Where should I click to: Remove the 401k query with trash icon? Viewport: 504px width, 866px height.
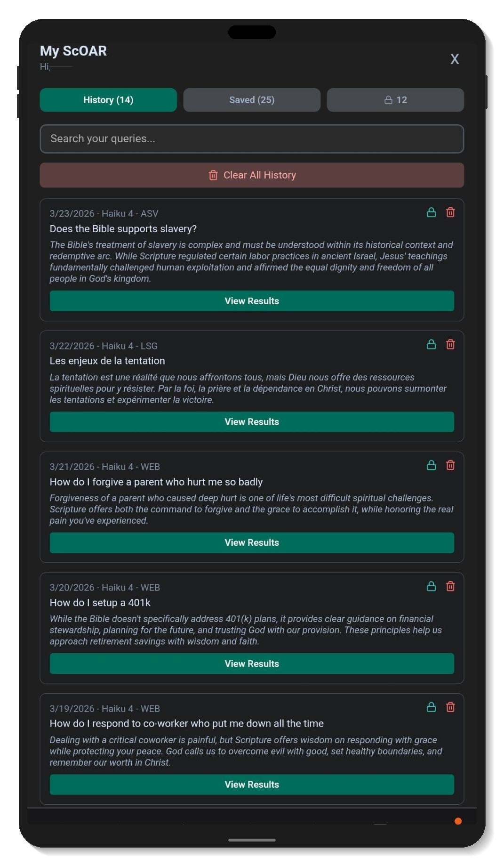(x=450, y=586)
